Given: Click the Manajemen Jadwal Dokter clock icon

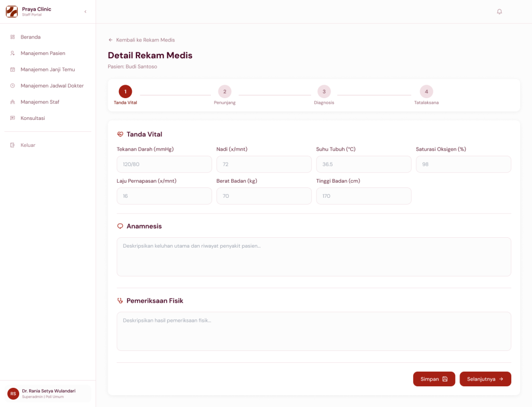Looking at the screenshot, I should click(x=12, y=86).
